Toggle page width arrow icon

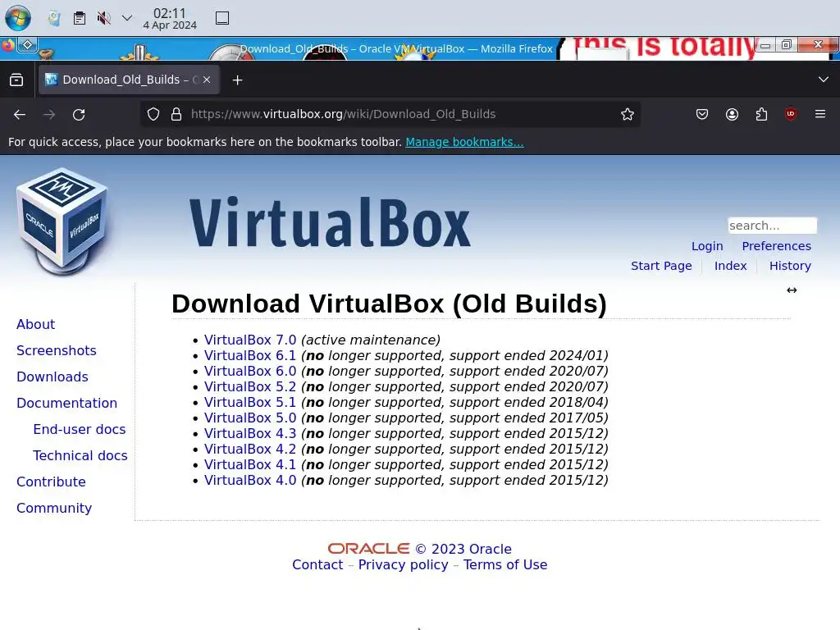point(792,290)
